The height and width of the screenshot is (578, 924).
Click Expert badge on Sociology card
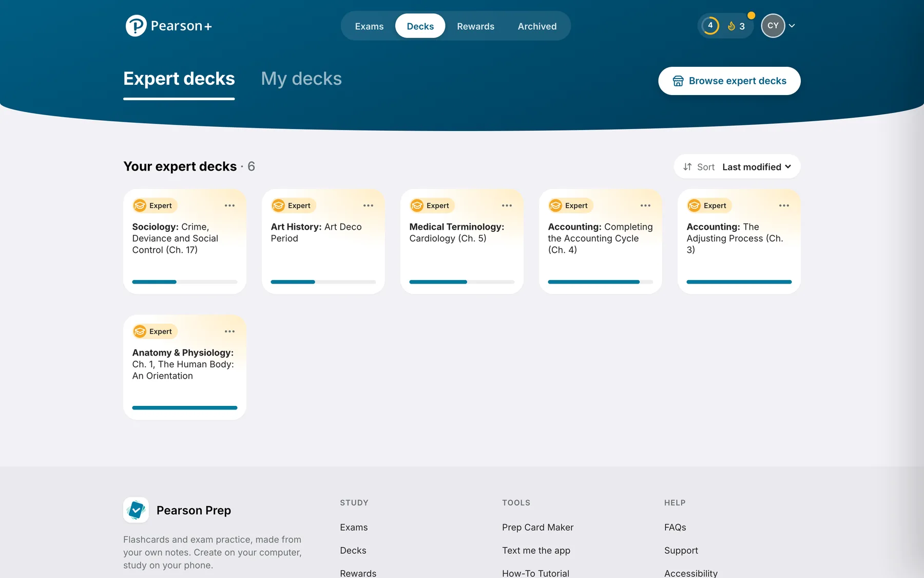coord(155,206)
